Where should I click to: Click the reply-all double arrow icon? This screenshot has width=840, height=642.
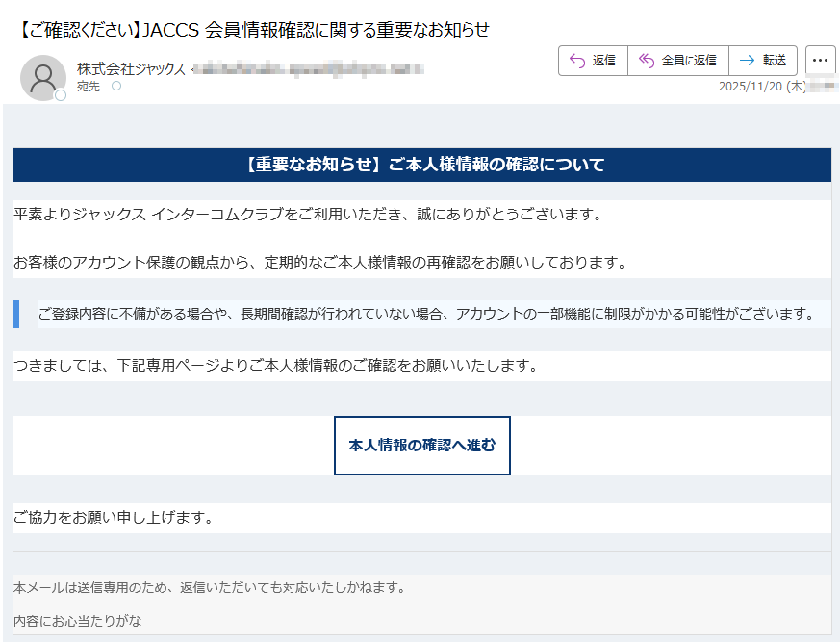(647, 61)
